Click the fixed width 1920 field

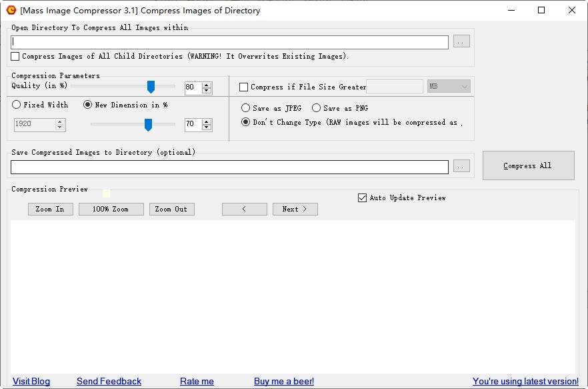tap(35, 125)
